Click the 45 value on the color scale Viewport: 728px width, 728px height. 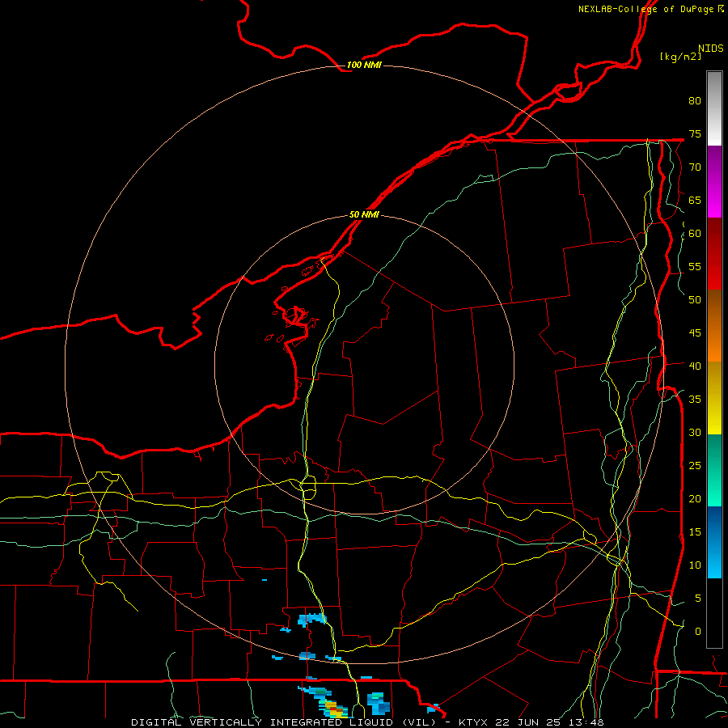coord(695,333)
